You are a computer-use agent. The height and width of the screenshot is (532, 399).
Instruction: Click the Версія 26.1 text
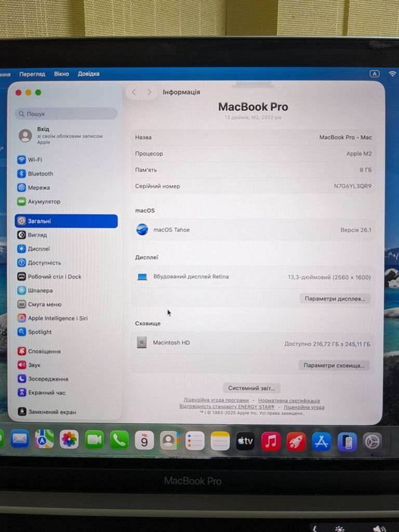(355, 230)
